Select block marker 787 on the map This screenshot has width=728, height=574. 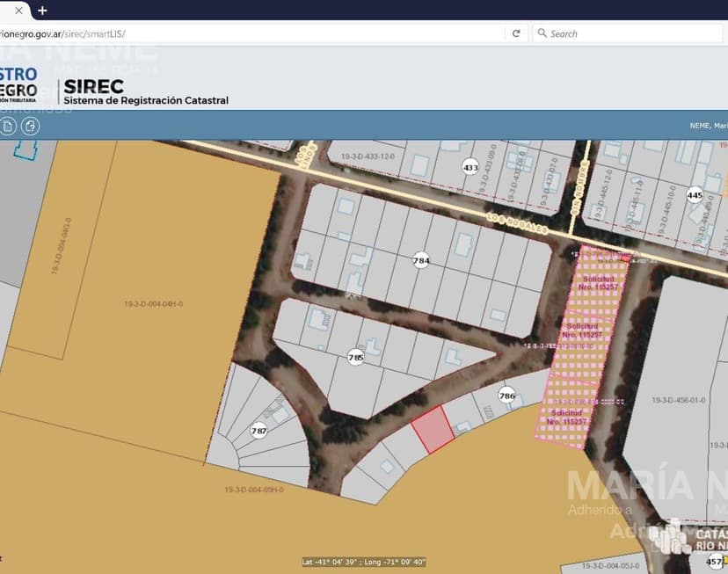pyautogui.click(x=258, y=431)
